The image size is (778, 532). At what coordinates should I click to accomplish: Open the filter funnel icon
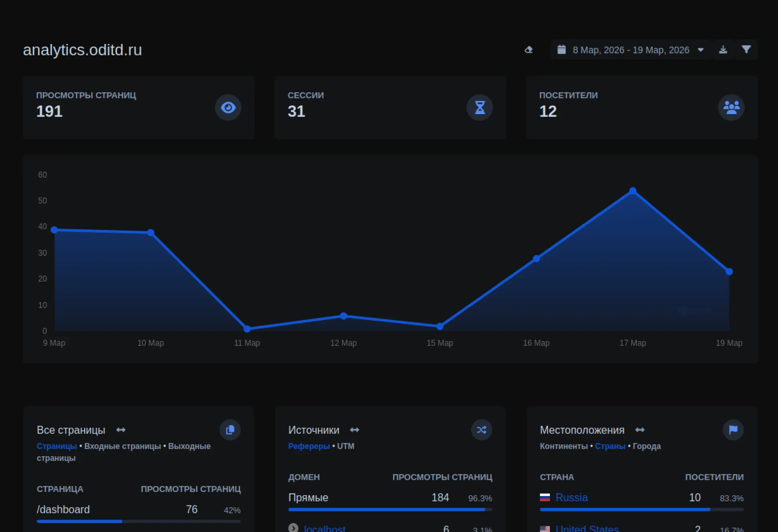pyautogui.click(x=746, y=49)
